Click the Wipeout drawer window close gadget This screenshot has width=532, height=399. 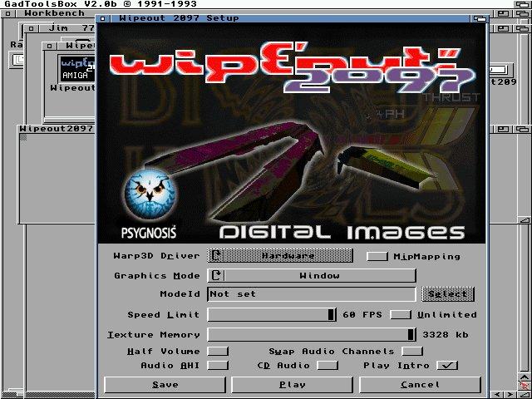point(50,46)
